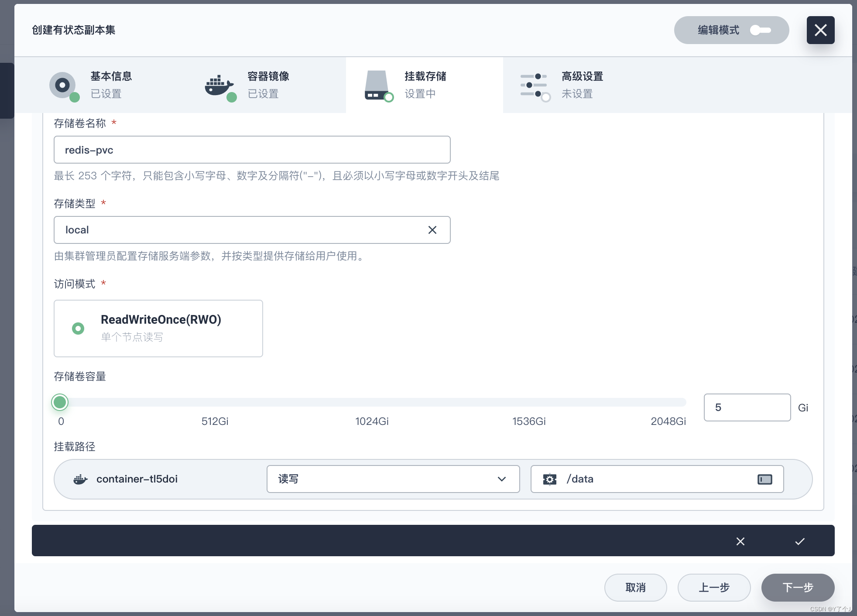Toggle the 编辑模式 switch
857x616 pixels.
point(760,30)
